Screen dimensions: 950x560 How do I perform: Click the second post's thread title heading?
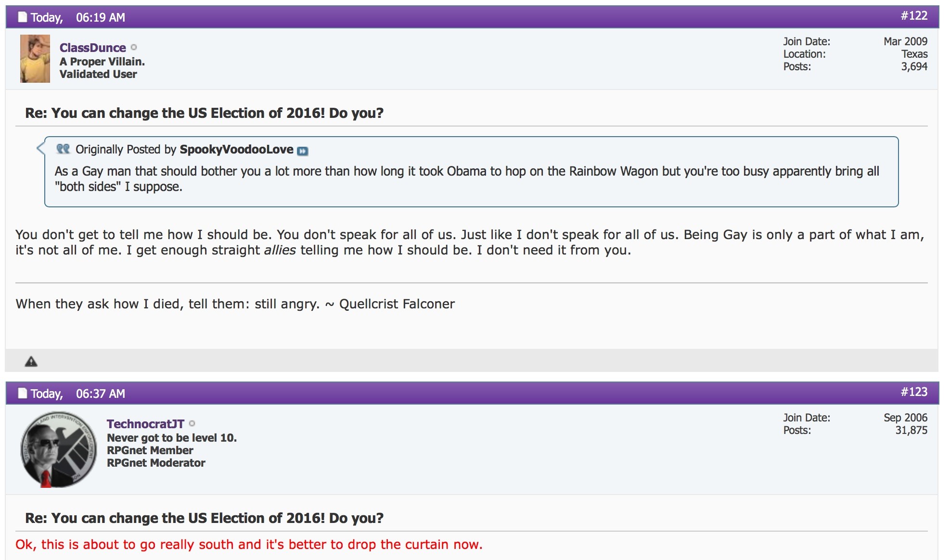(205, 518)
